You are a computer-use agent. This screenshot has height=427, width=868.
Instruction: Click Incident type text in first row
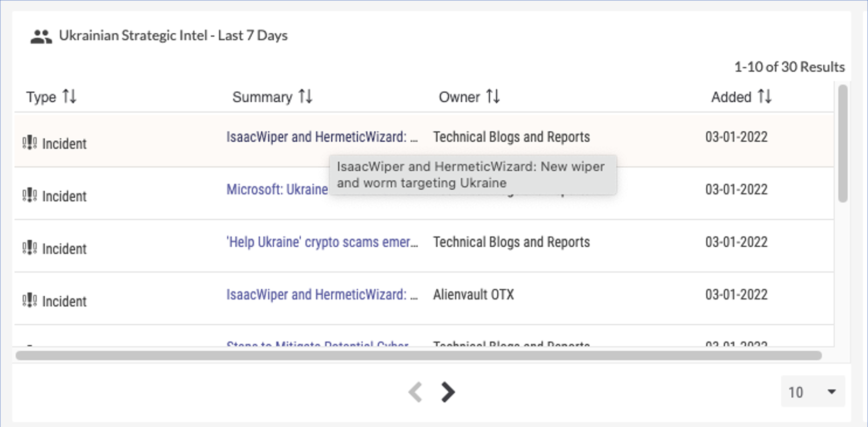pyautogui.click(x=64, y=144)
